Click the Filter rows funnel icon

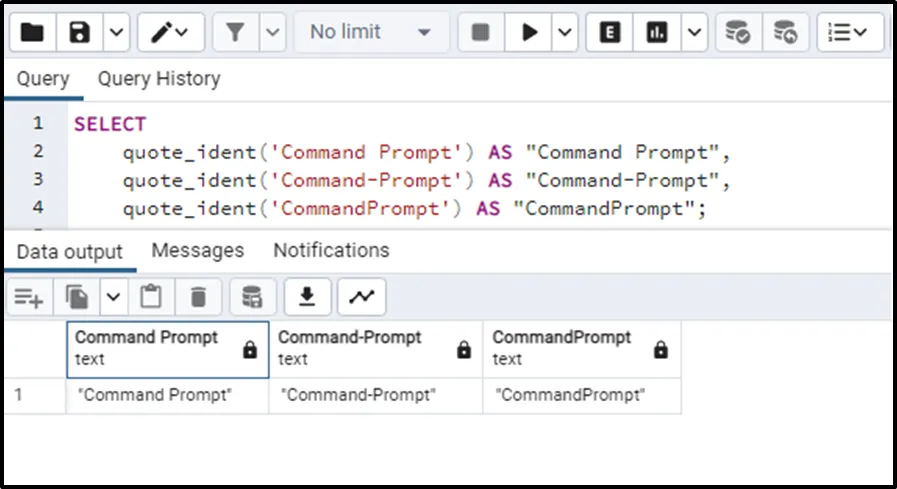coord(235,32)
